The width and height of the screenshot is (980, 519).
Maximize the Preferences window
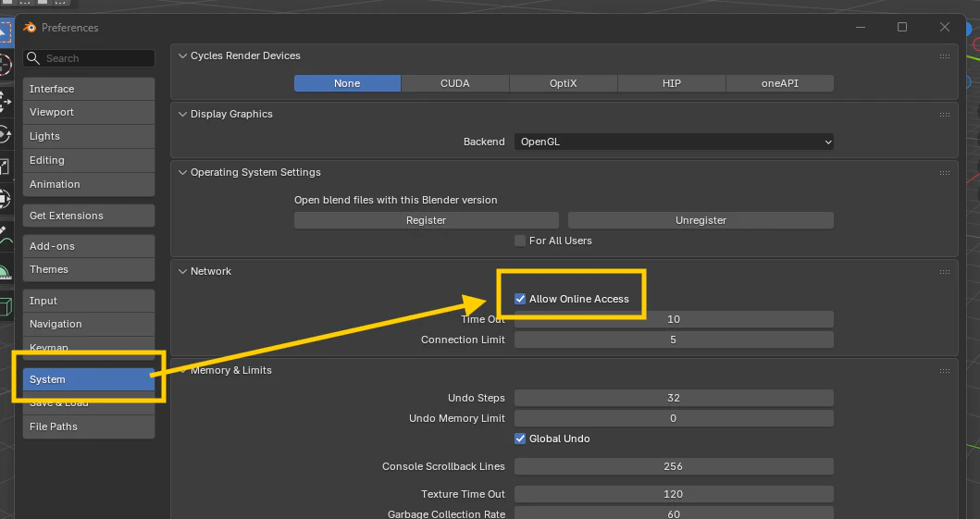902,27
